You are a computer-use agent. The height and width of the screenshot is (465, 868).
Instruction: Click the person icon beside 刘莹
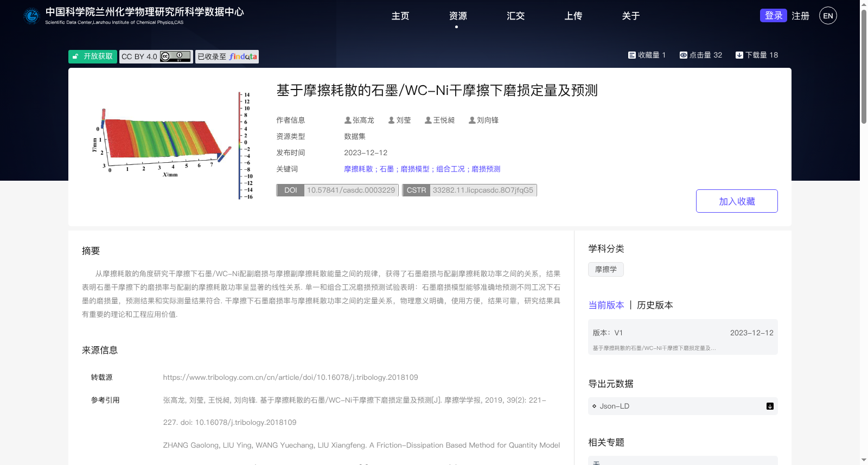point(392,120)
